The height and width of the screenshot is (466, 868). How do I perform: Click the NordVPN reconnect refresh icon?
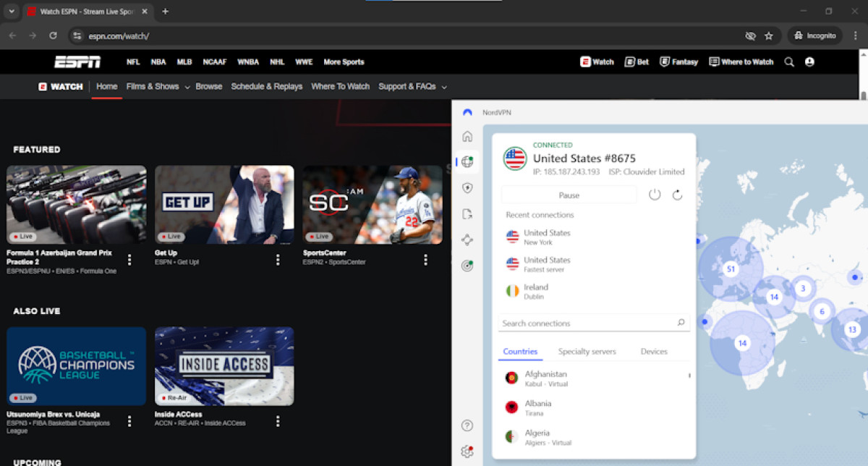(x=677, y=195)
